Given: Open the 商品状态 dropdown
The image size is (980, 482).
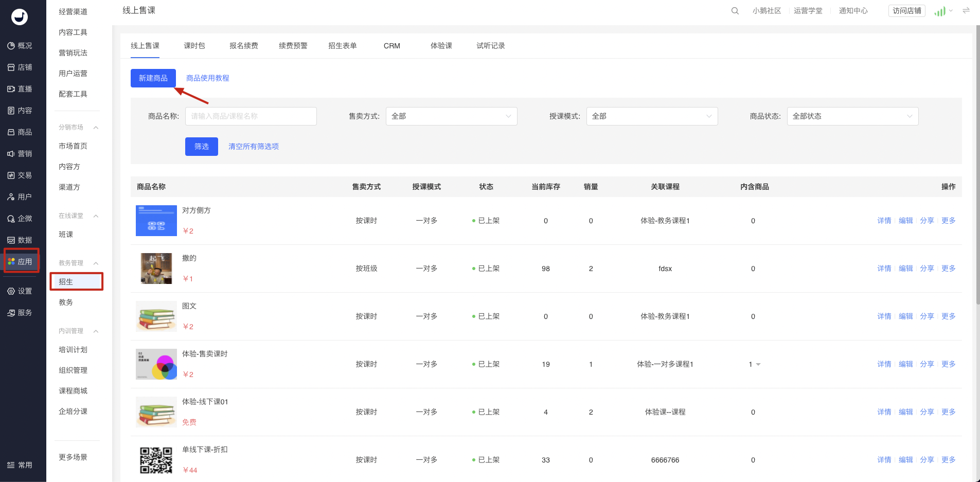Looking at the screenshot, I should click(852, 116).
